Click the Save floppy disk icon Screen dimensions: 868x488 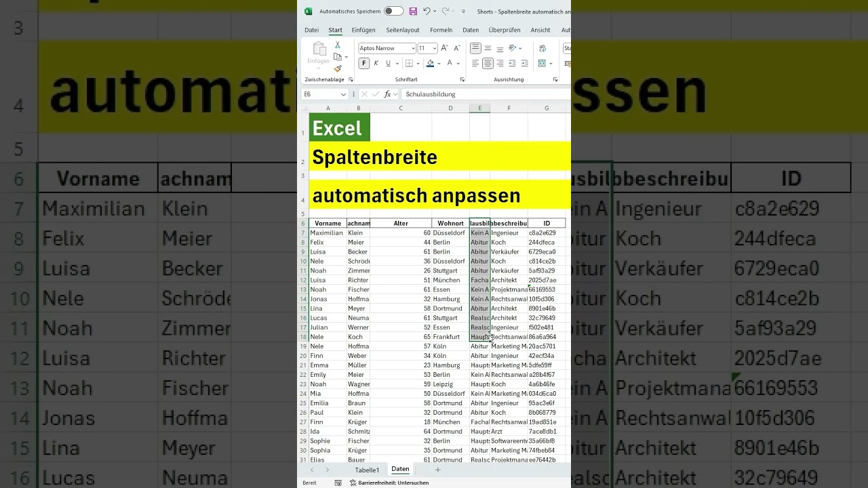click(x=413, y=11)
